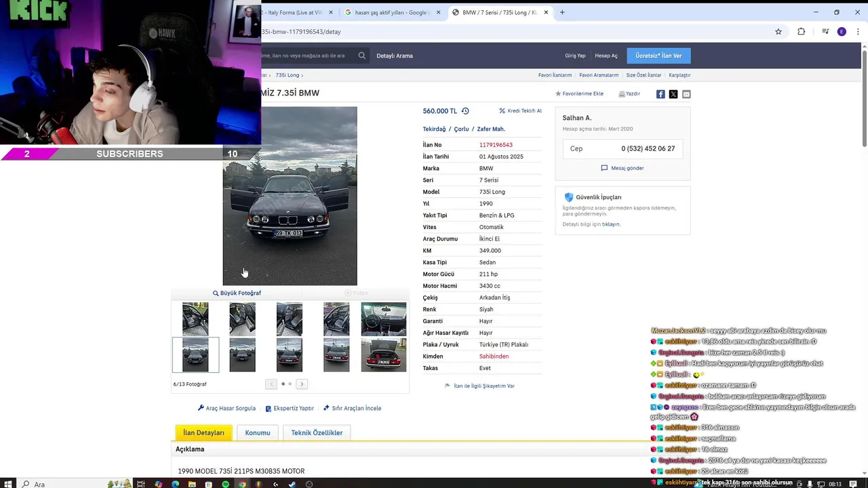Click Çorlu location link

point(461,129)
